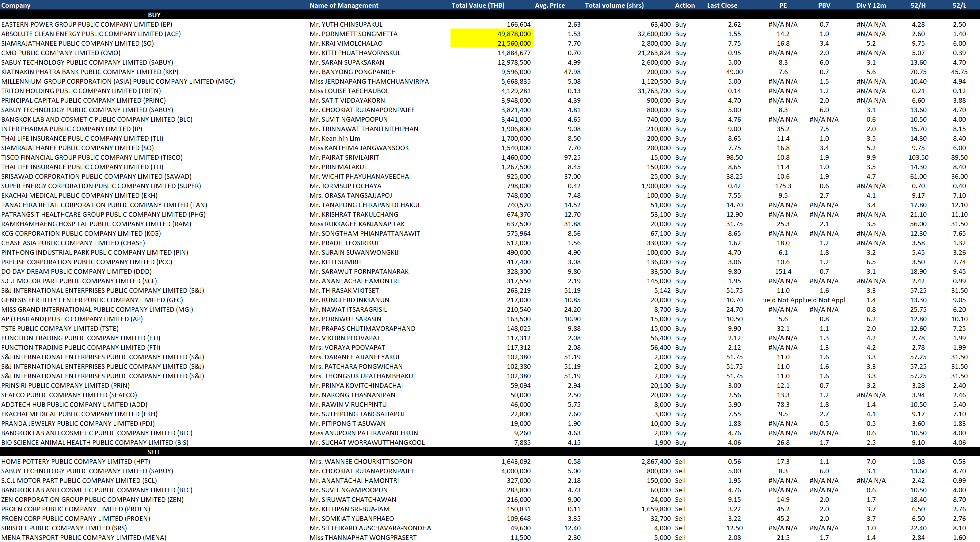Click RAMKHAMHAENG HOSPITAL (RAM) cell

(96, 224)
